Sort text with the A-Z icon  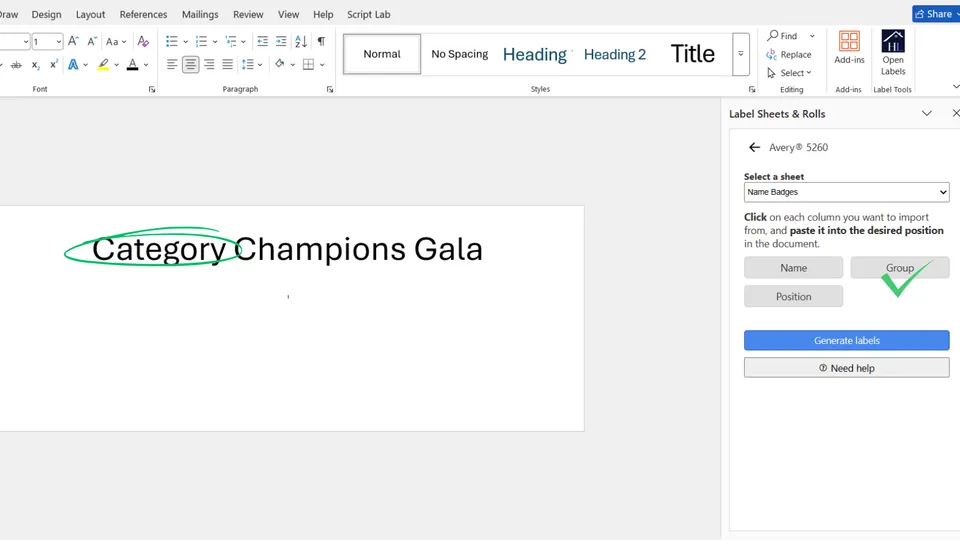point(301,41)
